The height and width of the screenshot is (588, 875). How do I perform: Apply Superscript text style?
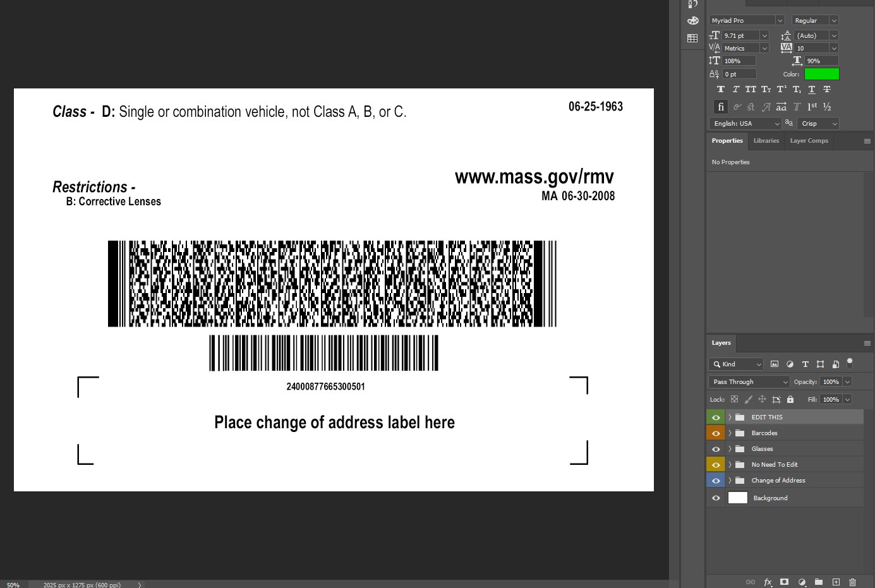click(781, 90)
